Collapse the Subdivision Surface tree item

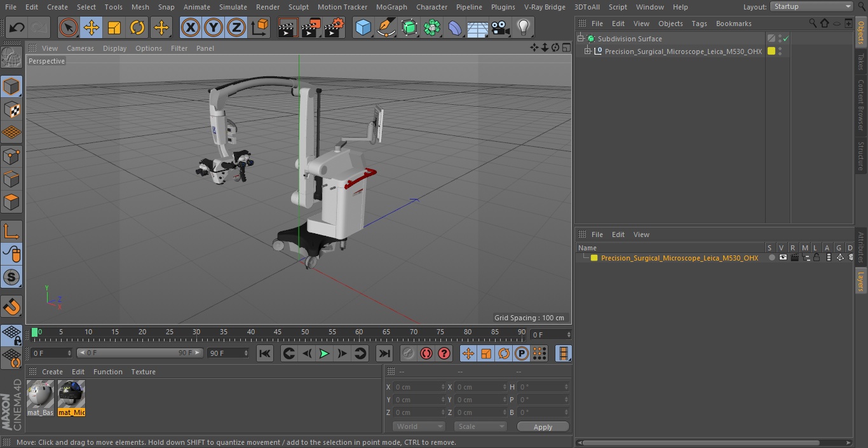[580, 39]
